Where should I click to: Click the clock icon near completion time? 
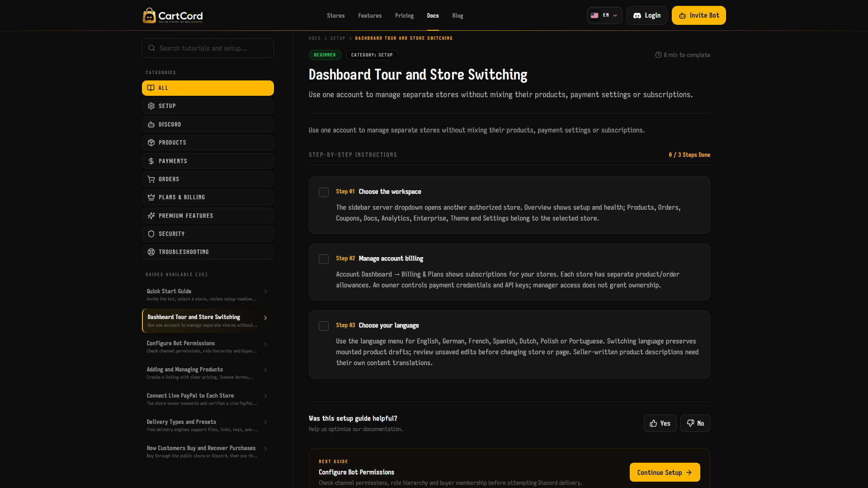pos(658,55)
